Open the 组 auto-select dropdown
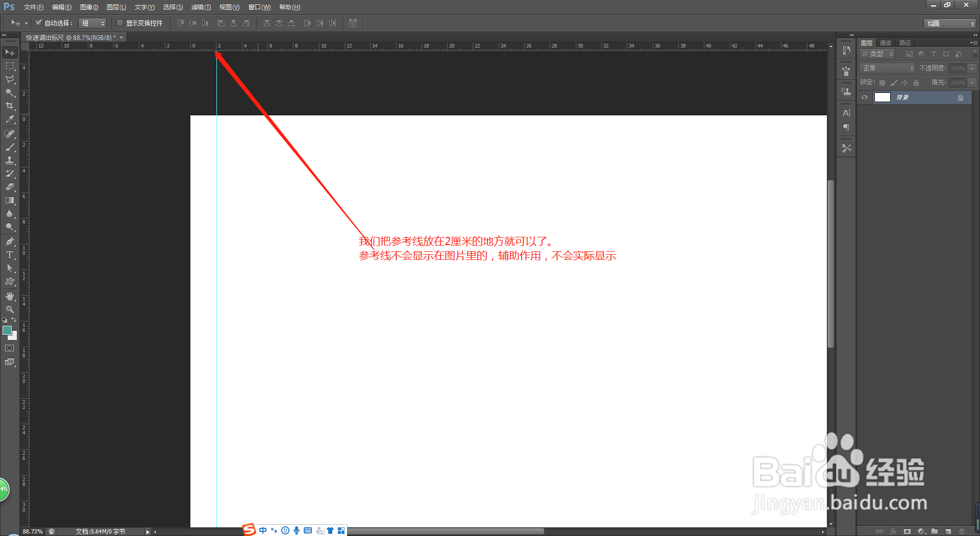Image resolution: width=980 pixels, height=536 pixels. pyautogui.click(x=92, y=23)
